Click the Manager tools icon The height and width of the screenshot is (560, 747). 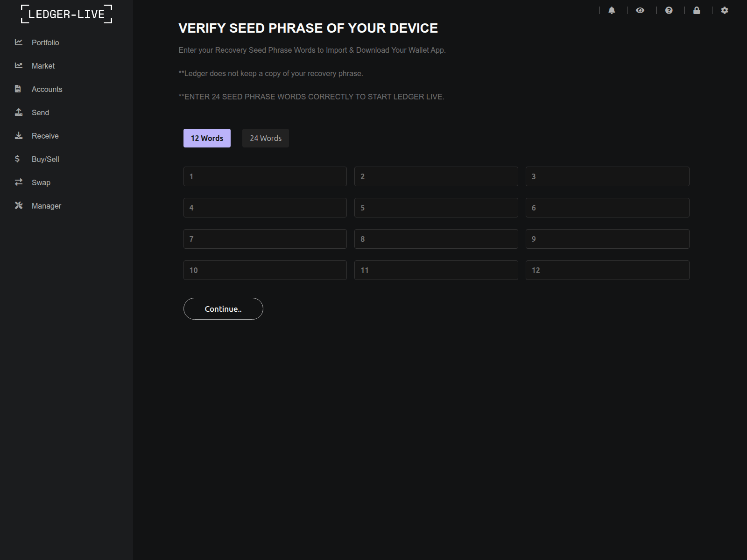pos(19,205)
